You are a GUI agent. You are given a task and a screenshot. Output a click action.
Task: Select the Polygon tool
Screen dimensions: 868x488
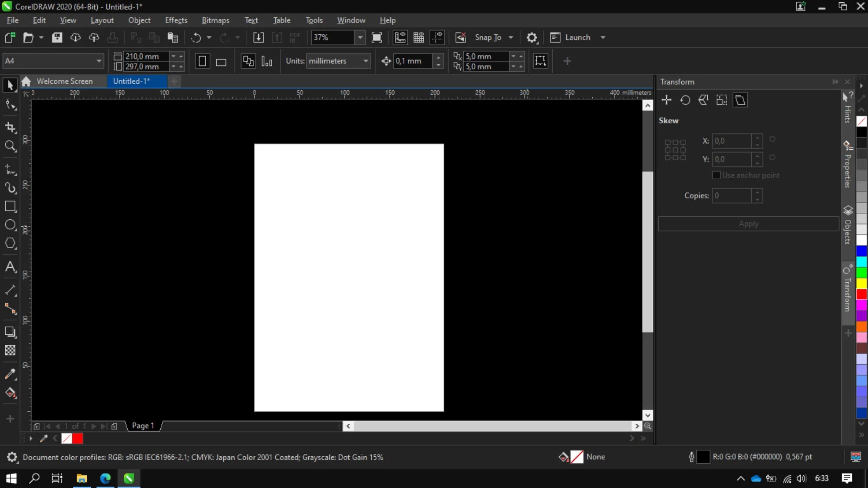pyautogui.click(x=10, y=243)
